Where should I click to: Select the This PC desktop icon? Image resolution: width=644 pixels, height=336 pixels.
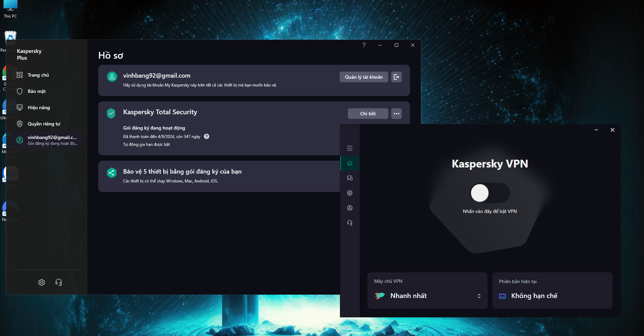point(10,9)
